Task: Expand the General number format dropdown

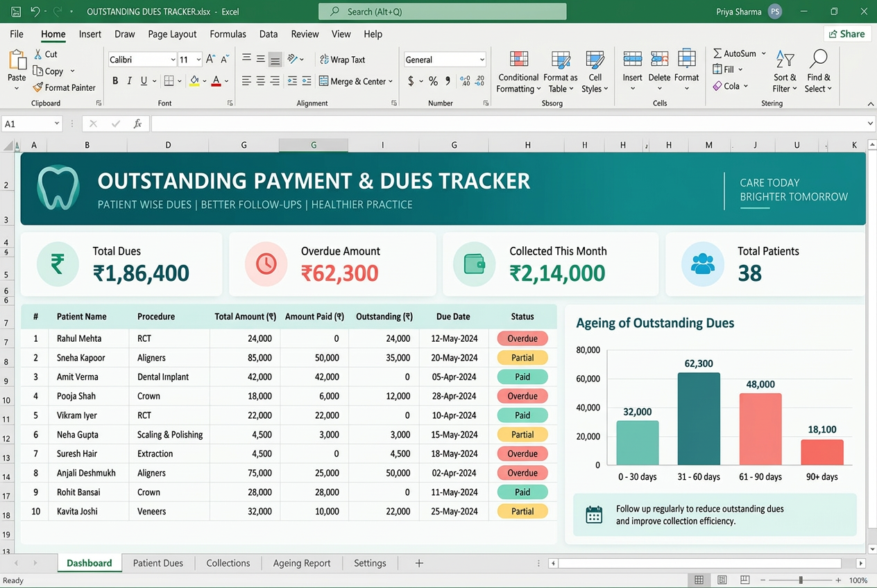Action: (482, 60)
